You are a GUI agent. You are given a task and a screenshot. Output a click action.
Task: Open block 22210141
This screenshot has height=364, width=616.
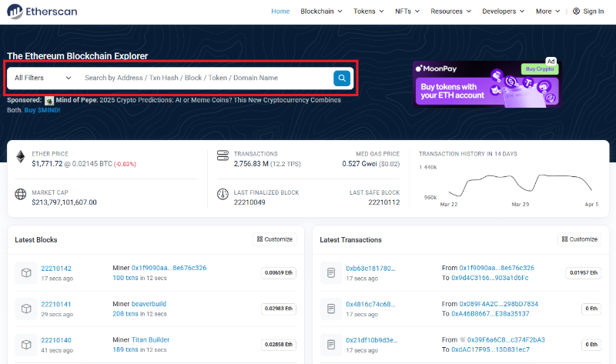(x=56, y=304)
